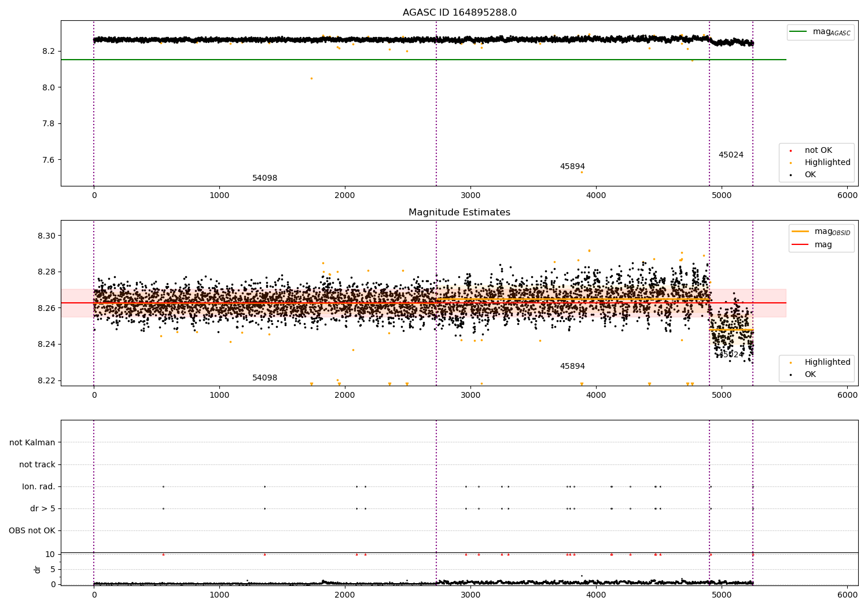Select the 8.0 y-tick label in top plot

click(x=49, y=87)
